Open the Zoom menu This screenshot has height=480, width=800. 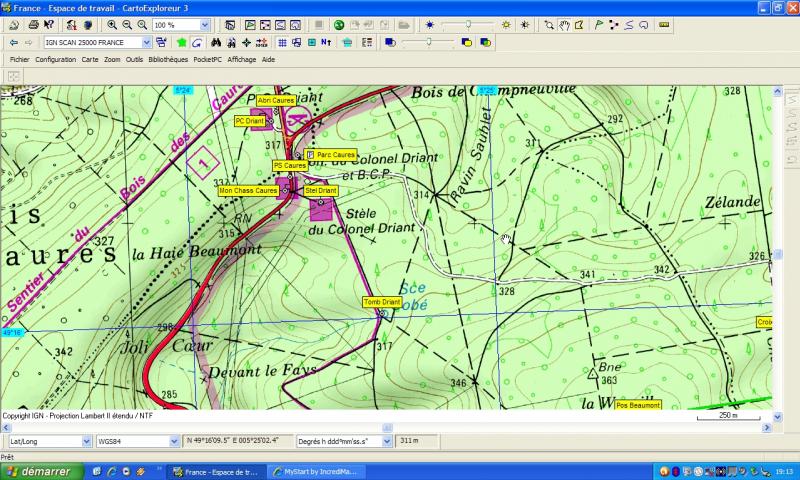112,59
